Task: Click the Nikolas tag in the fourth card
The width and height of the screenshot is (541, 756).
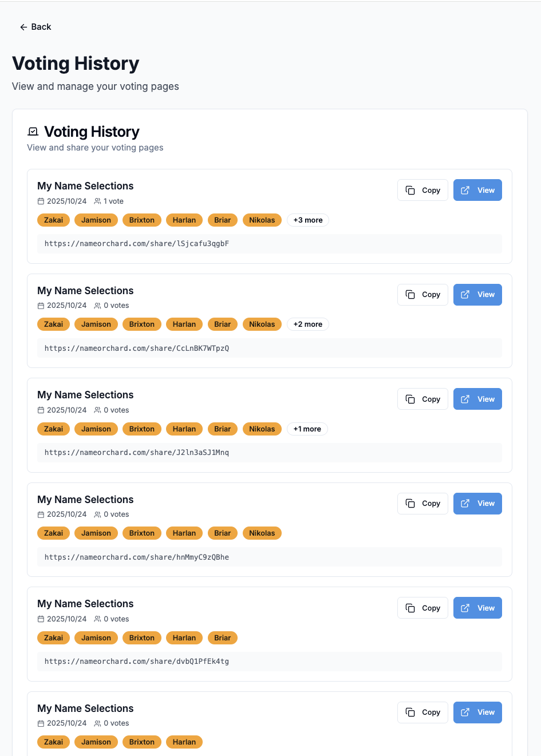Action: [x=262, y=533]
